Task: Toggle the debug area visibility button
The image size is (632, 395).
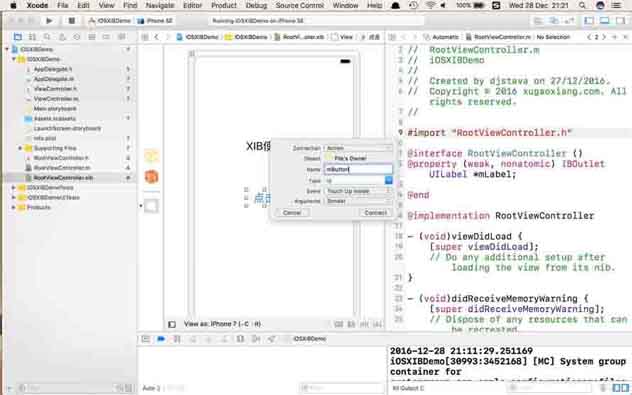Action: [x=604, y=21]
